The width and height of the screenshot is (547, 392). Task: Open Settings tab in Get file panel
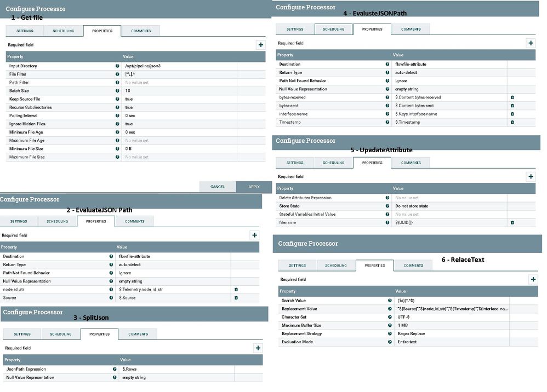pos(25,31)
